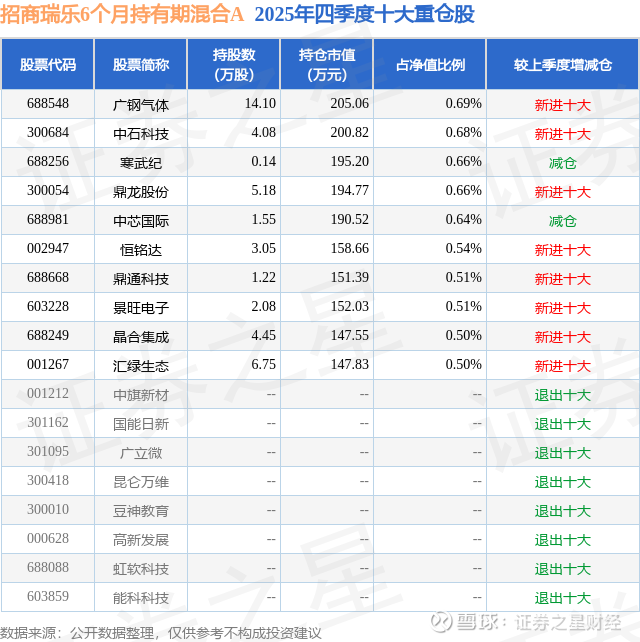Select stock code 603228
Screen dimensions: 640x642
(x=48, y=306)
